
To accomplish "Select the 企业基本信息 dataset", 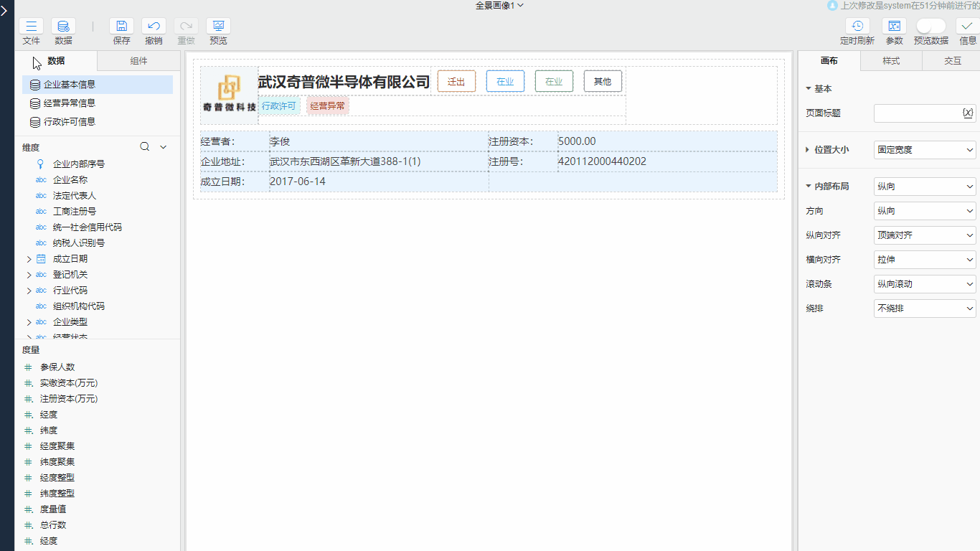I will 98,85.
